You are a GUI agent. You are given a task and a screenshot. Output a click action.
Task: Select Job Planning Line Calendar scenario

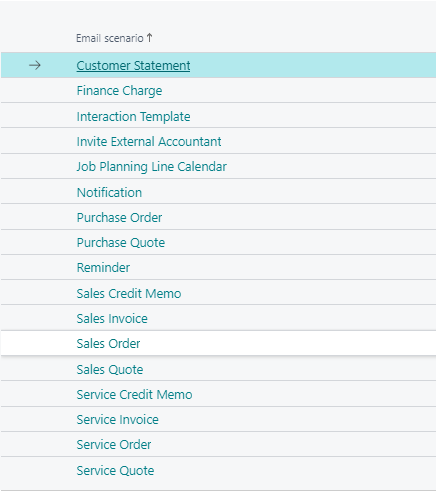(x=152, y=167)
